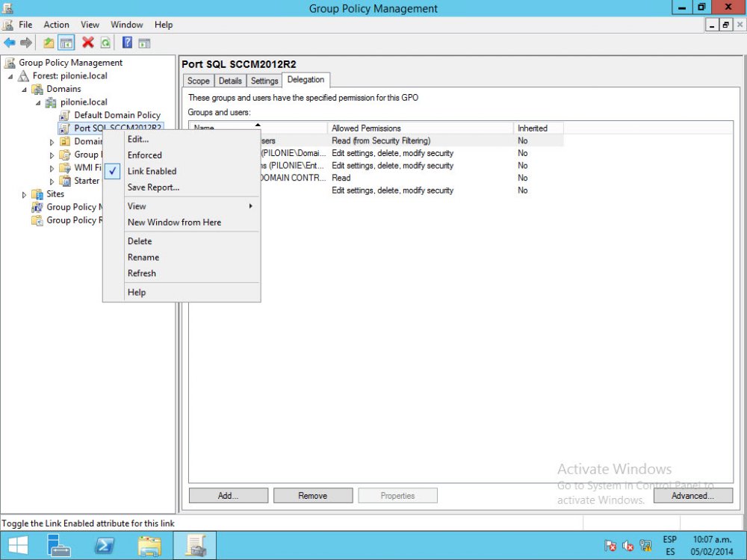Click the Port SQL SCCM2012R2 GPO link icon

click(65, 128)
